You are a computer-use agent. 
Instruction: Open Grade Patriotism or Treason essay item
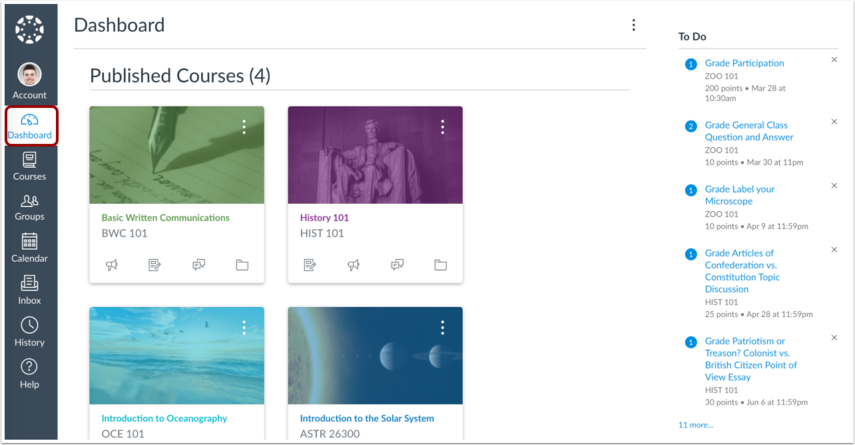[x=751, y=359]
